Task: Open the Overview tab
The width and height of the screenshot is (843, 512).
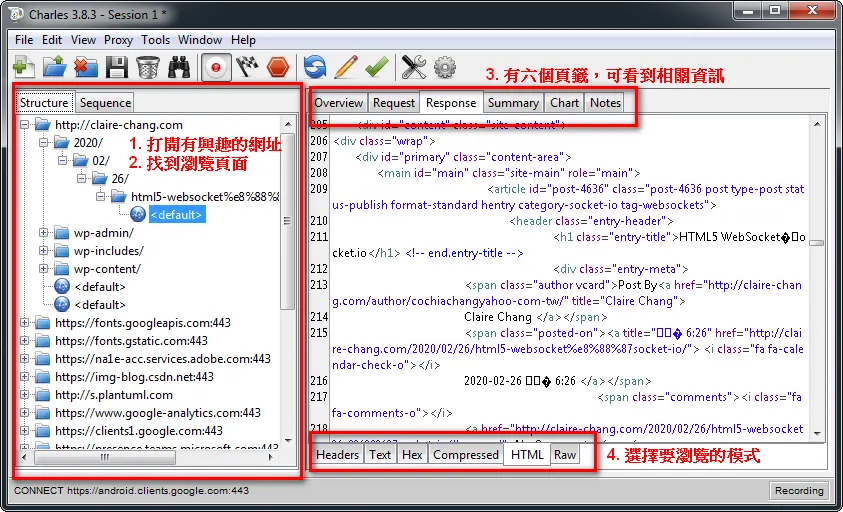Action: tap(339, 103)
